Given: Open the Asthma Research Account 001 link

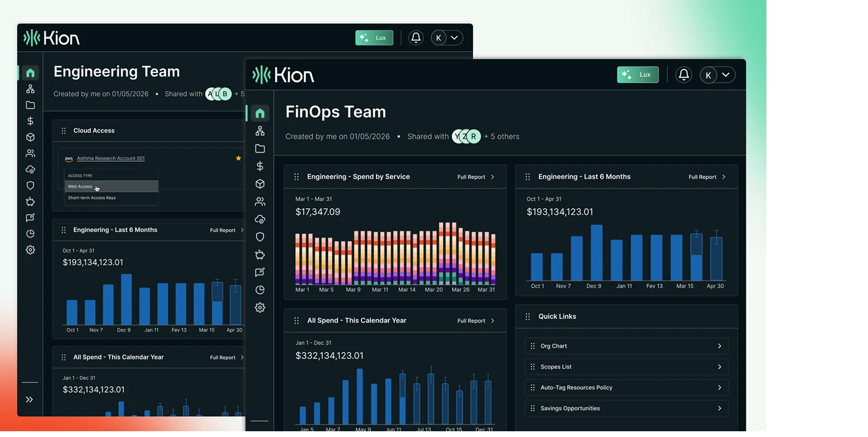Looking at the screenshot, I should [111, 158].
